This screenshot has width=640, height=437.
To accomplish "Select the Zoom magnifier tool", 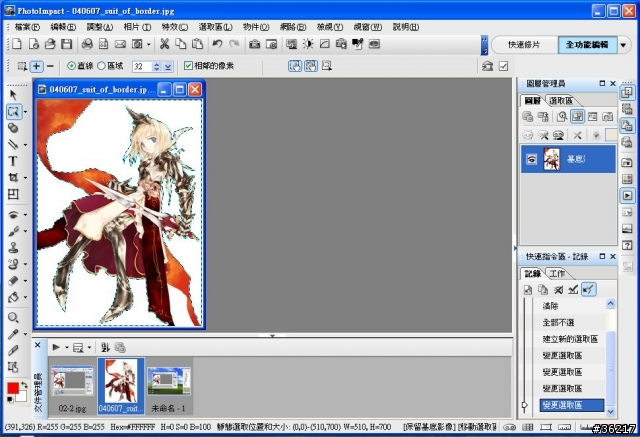I will click(x=13, y=317).
